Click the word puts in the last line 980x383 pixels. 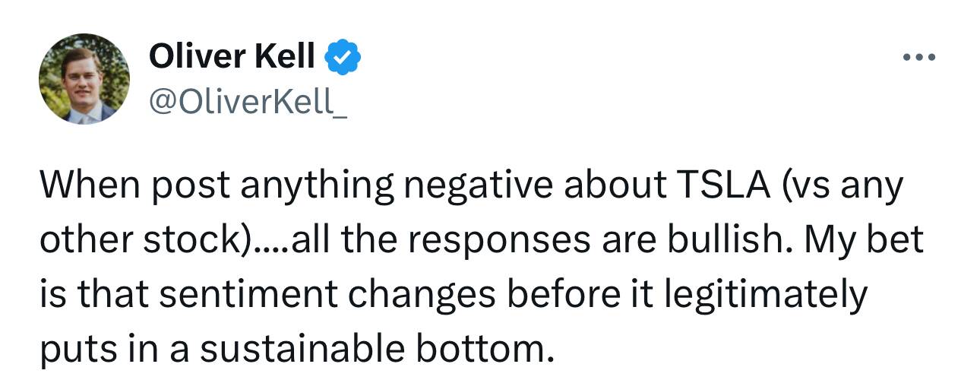71,349
